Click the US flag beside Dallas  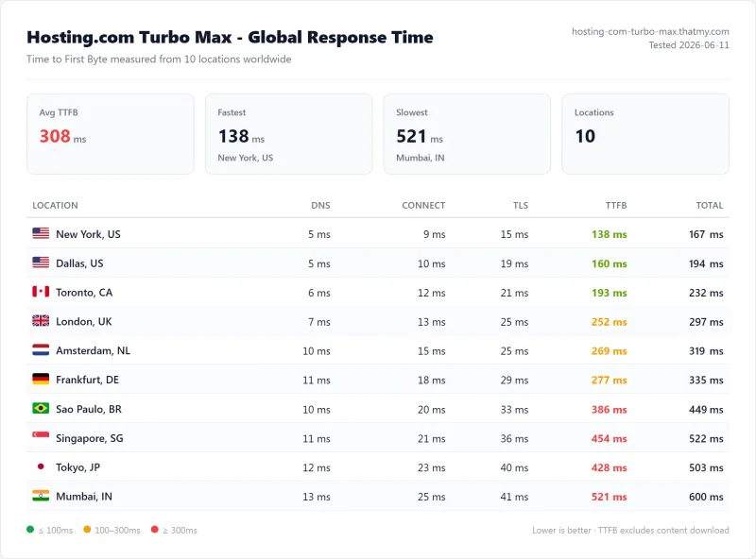tap(41, 263)
